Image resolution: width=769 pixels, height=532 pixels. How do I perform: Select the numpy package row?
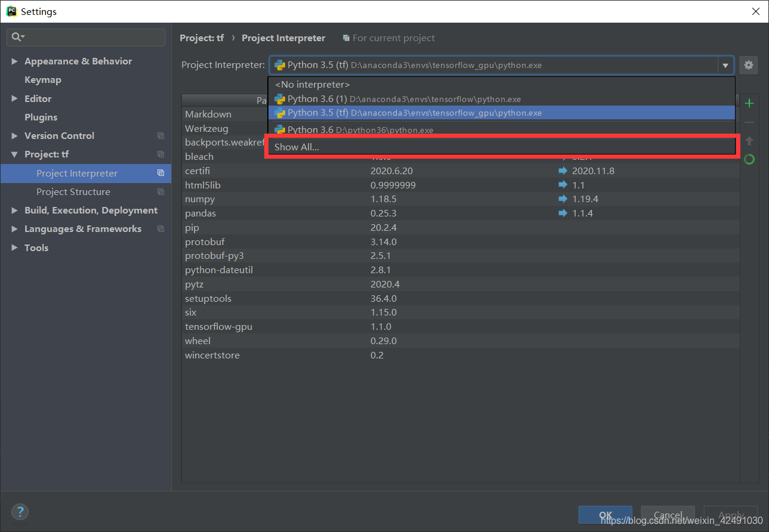[x=461, y=199]
